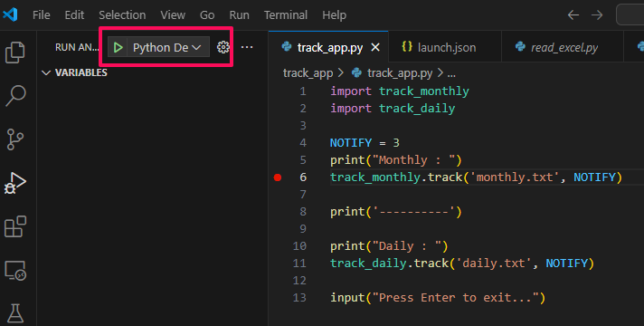Viewport: 644px width, 326px height.
Task: Open the Testing beaker view
Action: (15, 313)
